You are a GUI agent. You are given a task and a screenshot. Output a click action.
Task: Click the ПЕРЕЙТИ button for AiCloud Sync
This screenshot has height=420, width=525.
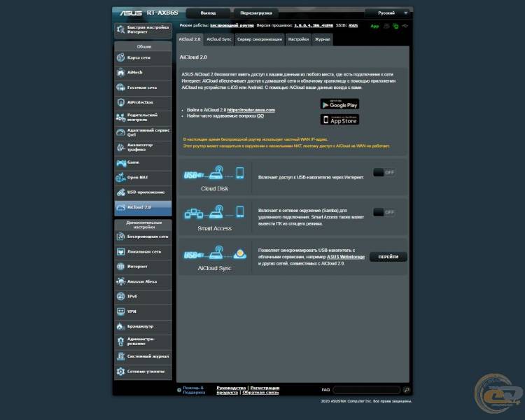[388, 257]
